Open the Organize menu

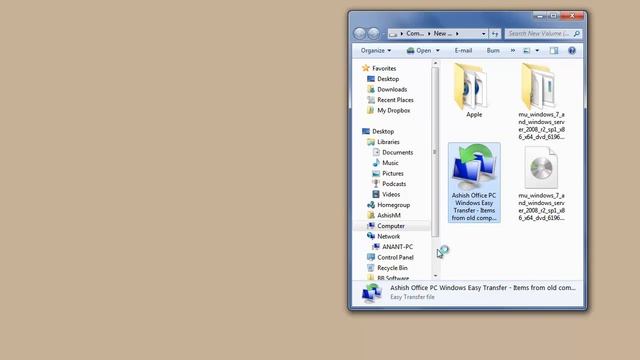point(376,50)
